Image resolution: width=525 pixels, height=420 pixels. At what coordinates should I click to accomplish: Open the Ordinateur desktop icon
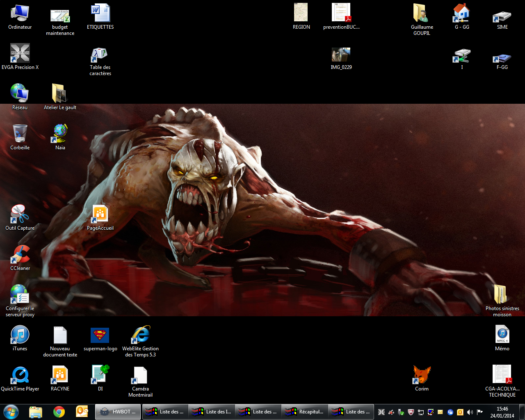pyautogui.click(x=20, y=17)
